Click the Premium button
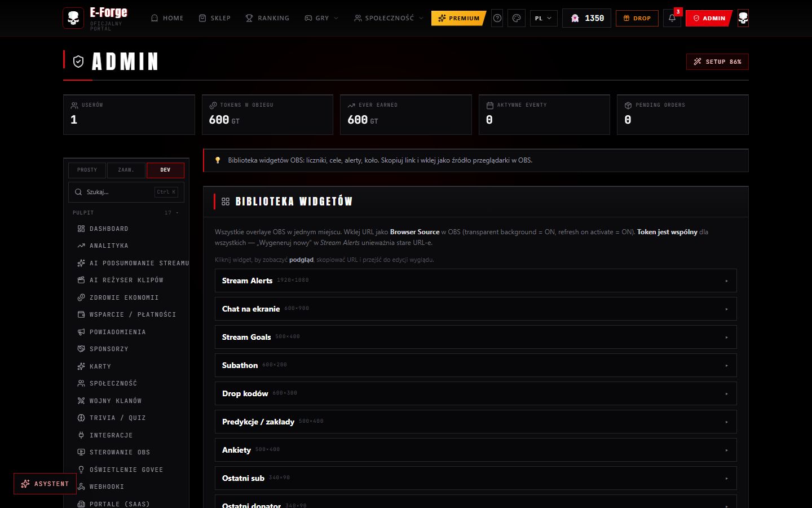Image resolution: width=812 pixels, height=508 pixels. coord(458,18)
